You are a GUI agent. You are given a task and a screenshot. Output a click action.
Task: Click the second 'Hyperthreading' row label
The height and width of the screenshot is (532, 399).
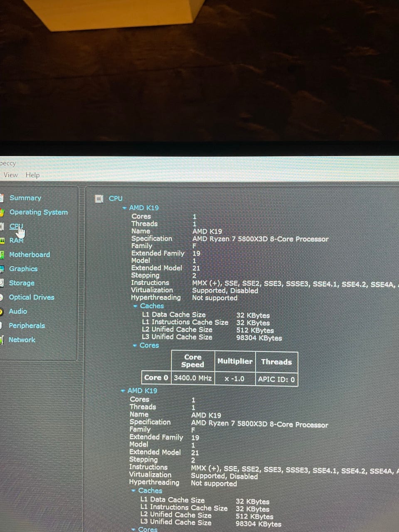tap(154, 482)
